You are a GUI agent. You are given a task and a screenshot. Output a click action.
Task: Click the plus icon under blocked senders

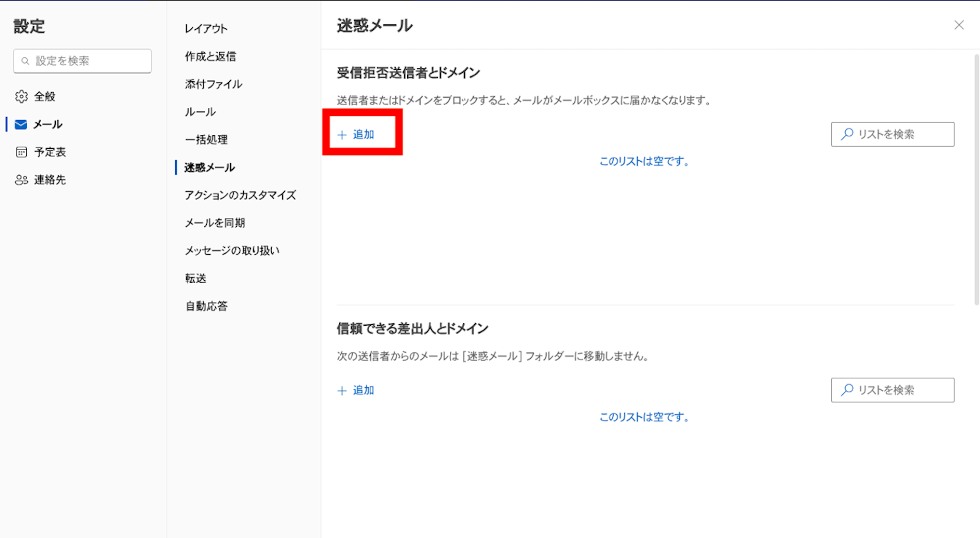tap(342, 135)
